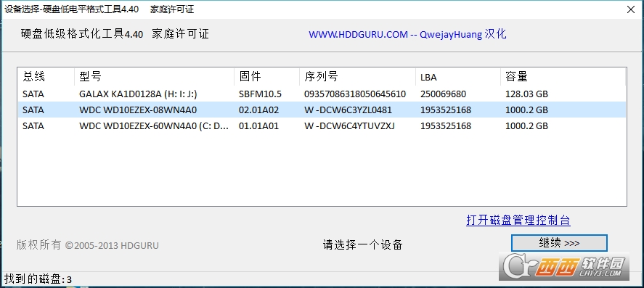Sort by the 总线 column header
The image size is (644, 288).
[46, 76]
